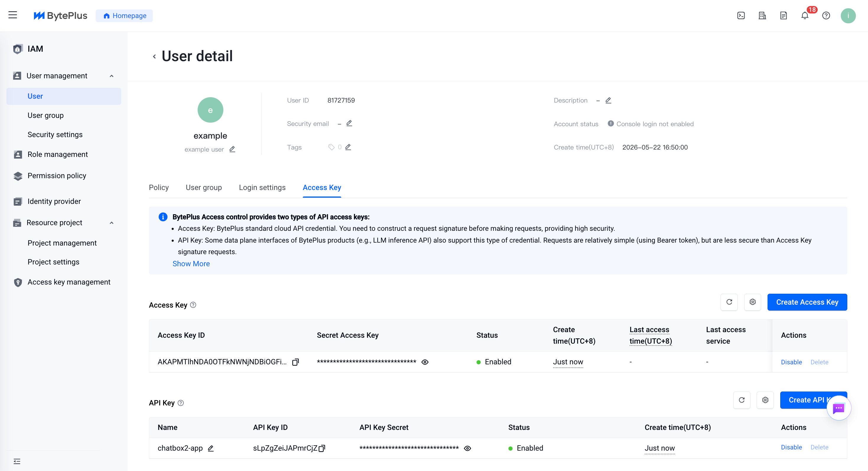
Task: Open API Key table column settings
Action: [765, 400]
